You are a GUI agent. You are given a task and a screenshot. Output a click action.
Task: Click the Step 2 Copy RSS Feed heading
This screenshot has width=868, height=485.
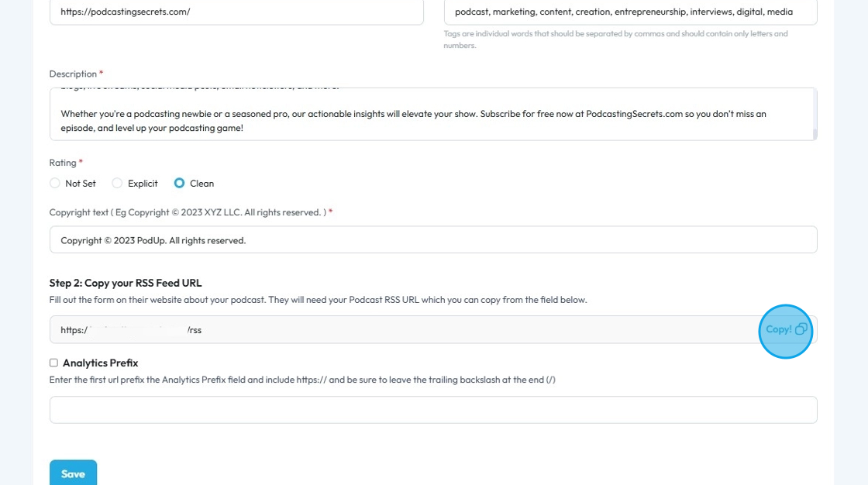tap(125, 283)
